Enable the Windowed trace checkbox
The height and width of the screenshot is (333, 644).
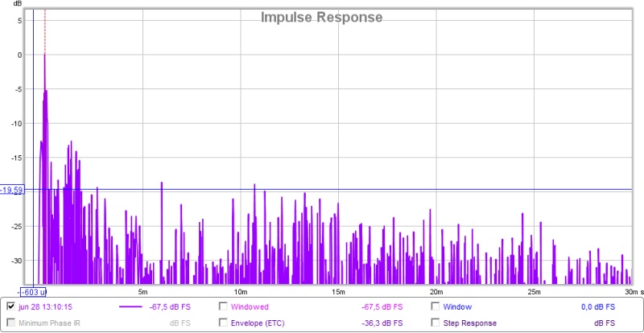(x=223, y=306)
